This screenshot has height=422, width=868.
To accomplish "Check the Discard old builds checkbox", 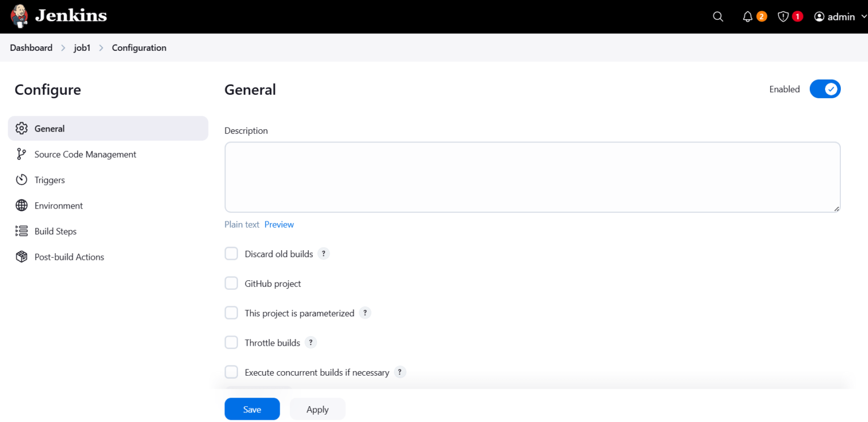I will 231,254.
